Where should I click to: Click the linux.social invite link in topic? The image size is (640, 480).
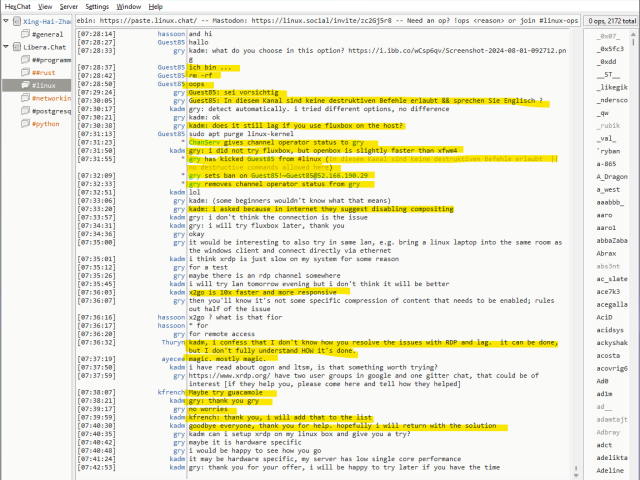[322, 20]
